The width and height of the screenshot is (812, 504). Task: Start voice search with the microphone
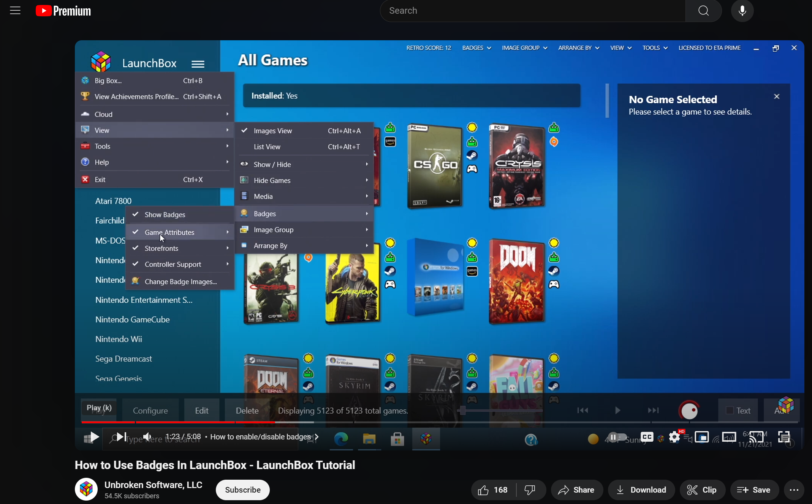[742, 11]
